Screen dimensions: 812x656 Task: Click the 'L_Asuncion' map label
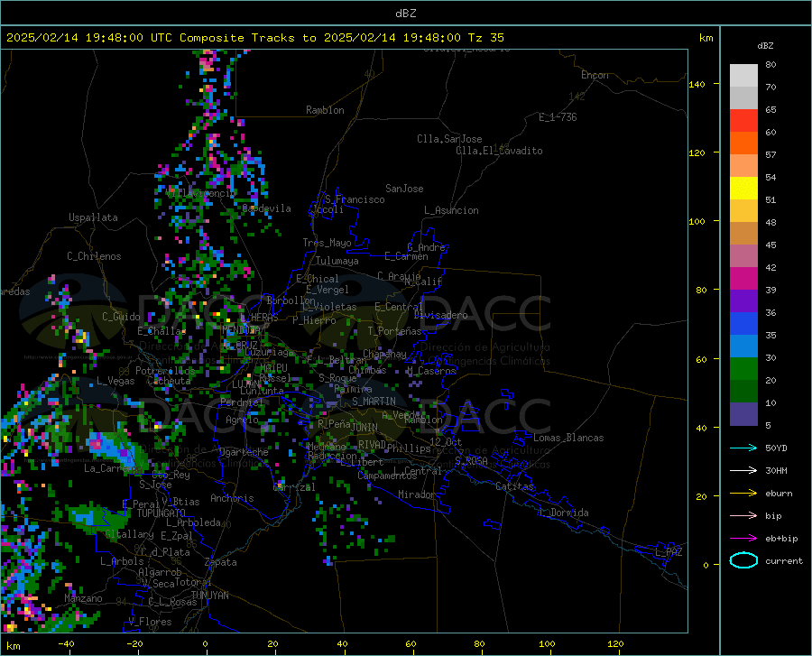451,210
